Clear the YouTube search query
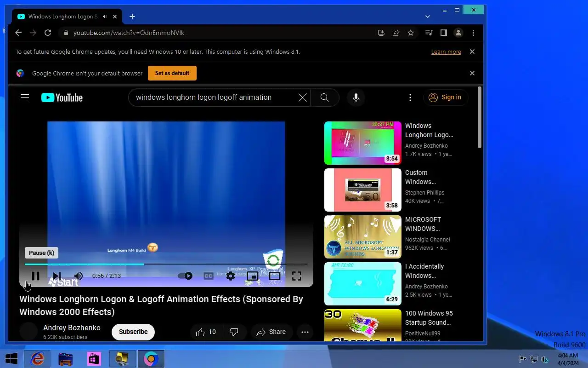Viewport: 588px width, 368px height. 303,98
